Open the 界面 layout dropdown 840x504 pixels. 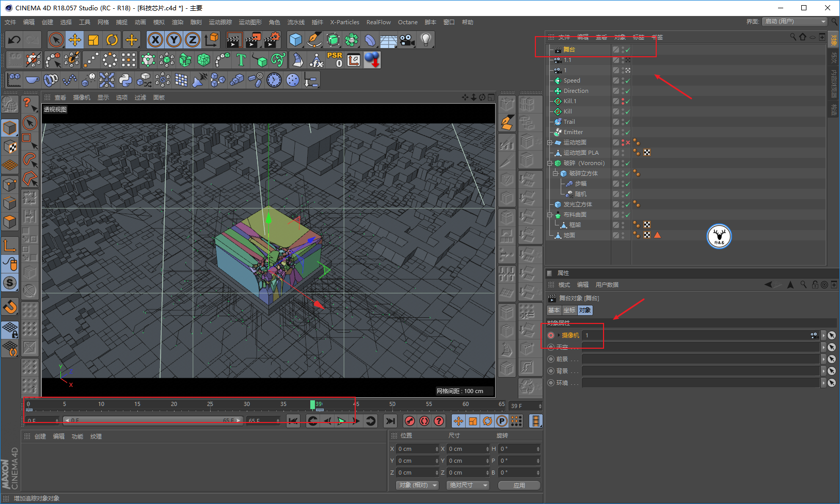pyautogui.click(x=795, y=21)
